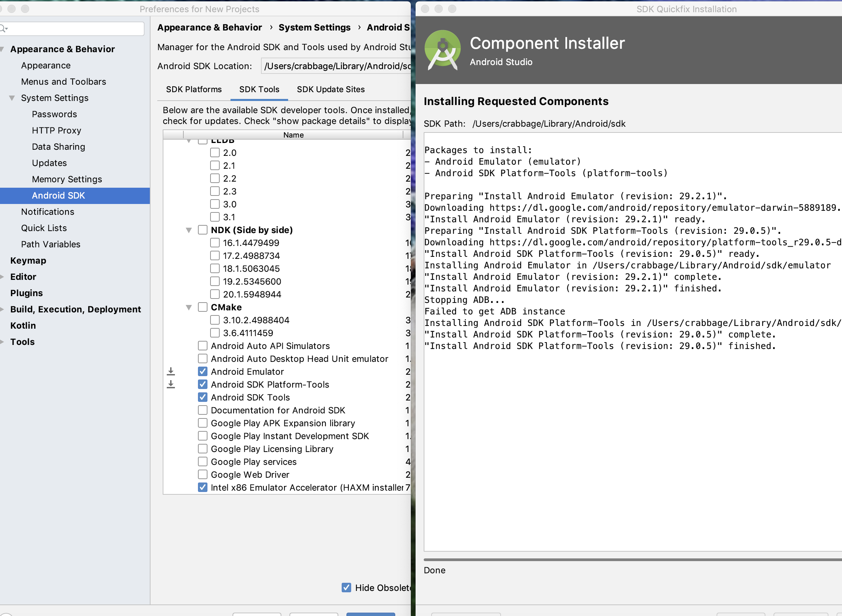The image size is (842, 616).
Task: Click the Preferences window zoom button
Action: (x=25, y=9)
